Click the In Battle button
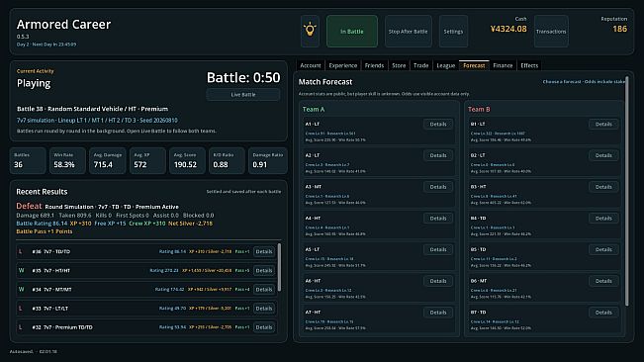Screen dimensions: 644x362 point(352,32)
